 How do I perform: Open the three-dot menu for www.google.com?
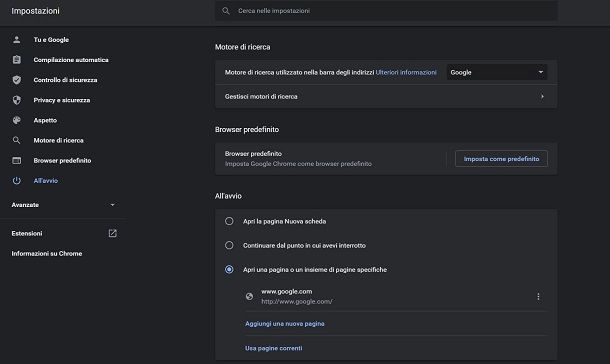coord(538,297)
